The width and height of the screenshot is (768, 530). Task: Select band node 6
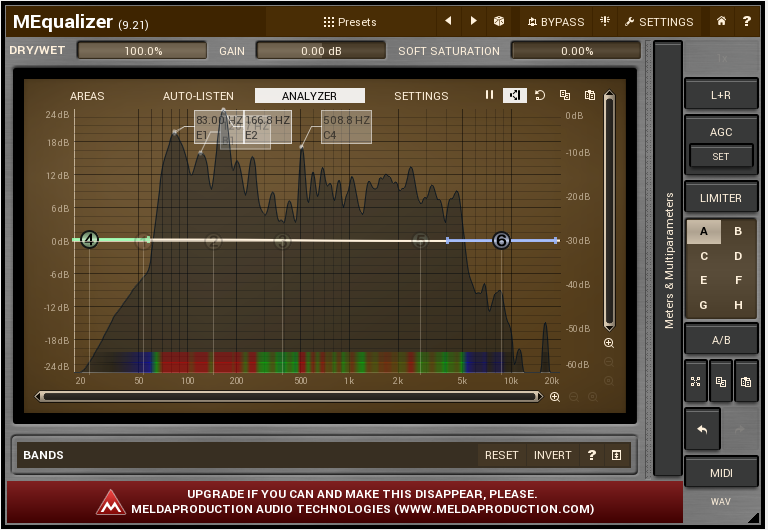tap(501, 241)
